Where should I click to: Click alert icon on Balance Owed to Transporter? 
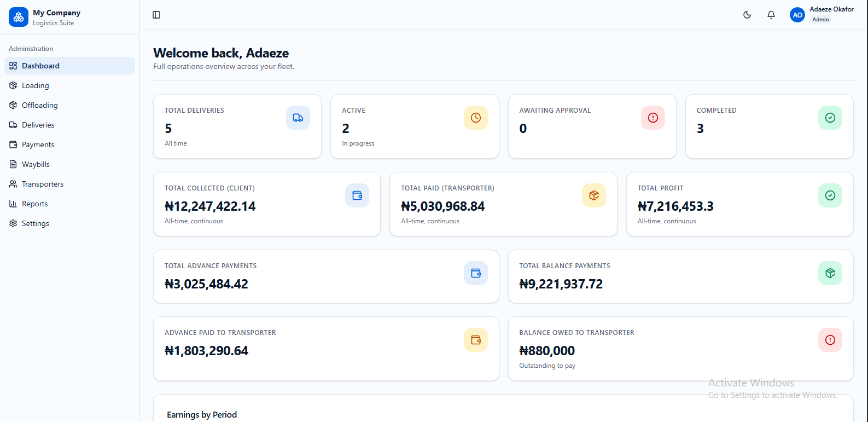pyautogui.click(x=830, y=340)
